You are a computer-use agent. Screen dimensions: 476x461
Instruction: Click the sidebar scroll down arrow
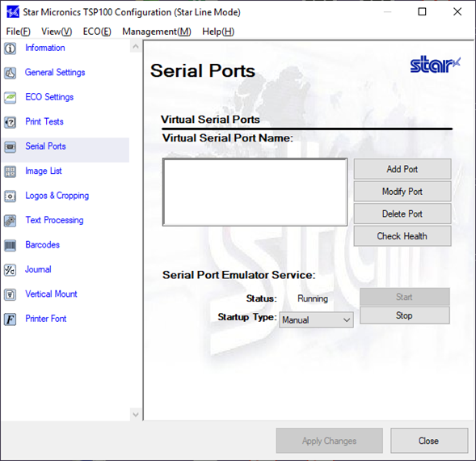point(136,415)
